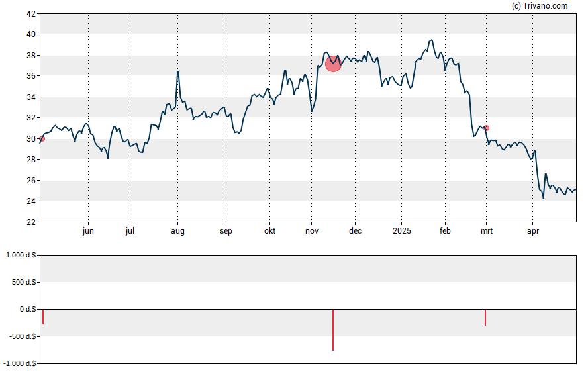This screenshot has height=374, width=588.
Task: Click the 'aug' axis label
Action: (177, 231)
